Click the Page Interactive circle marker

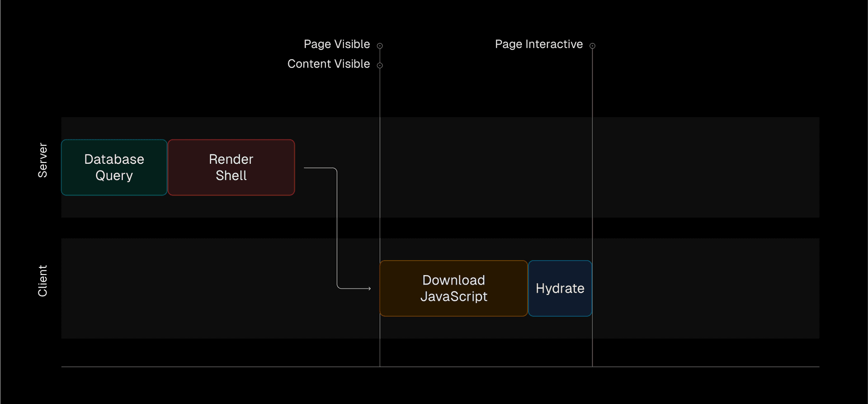[592, 46]
